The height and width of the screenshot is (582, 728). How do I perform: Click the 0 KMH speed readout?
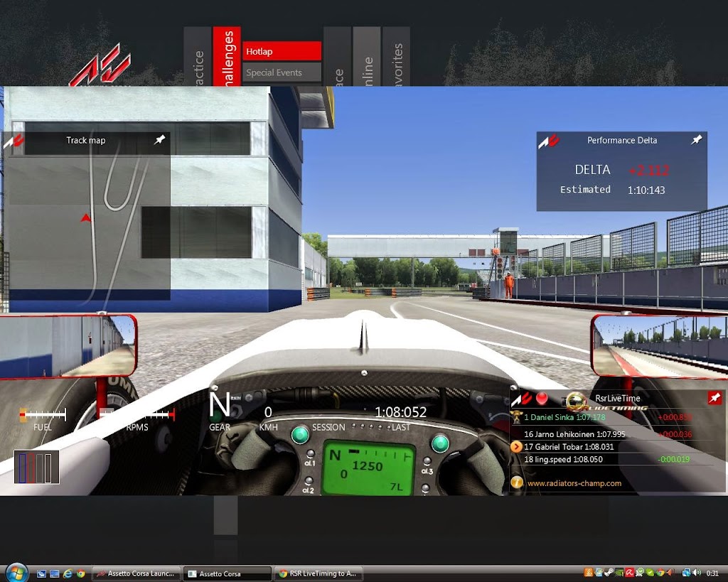tap(268, 411)
